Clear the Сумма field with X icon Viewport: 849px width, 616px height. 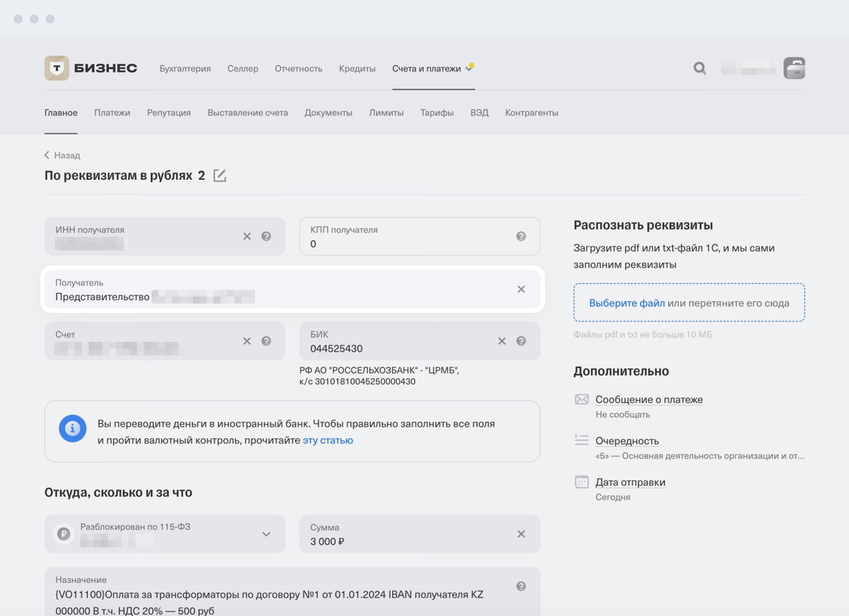tap(521, 534)
